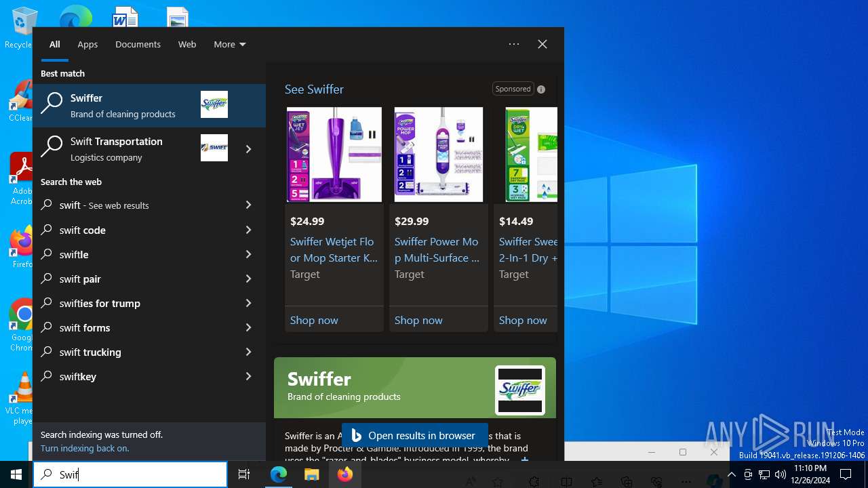Expand the 'swift pair' suggestion chevron
This screenshot has height=488, width=868.
coord(248,279)
